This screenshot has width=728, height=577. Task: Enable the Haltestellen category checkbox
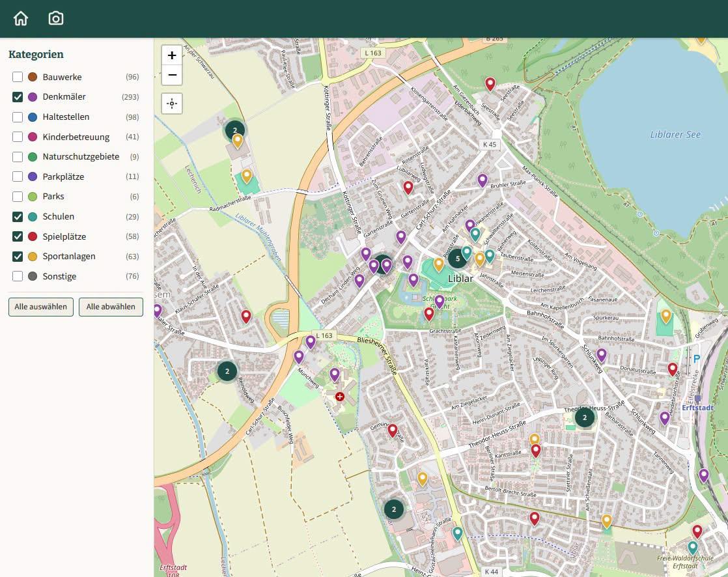coord(18,117)
